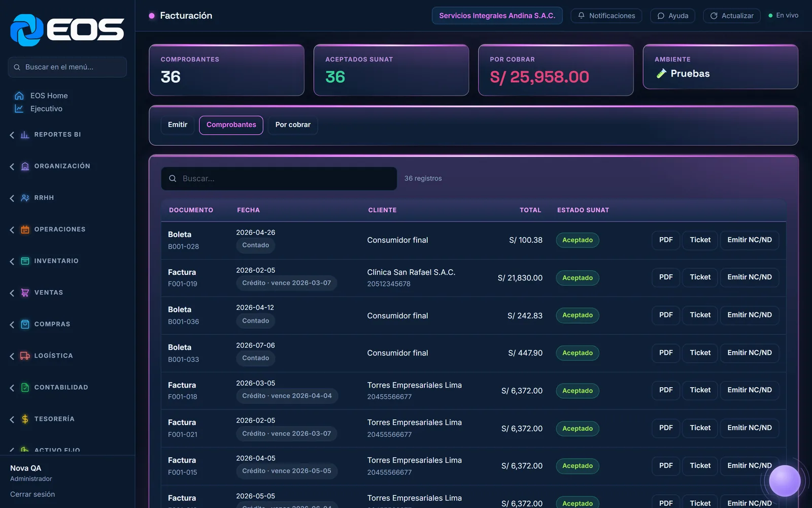This screenshot has height=508, width=812.
Task: Click the S/ 447.90 total cell
Action: click(525, 353)
